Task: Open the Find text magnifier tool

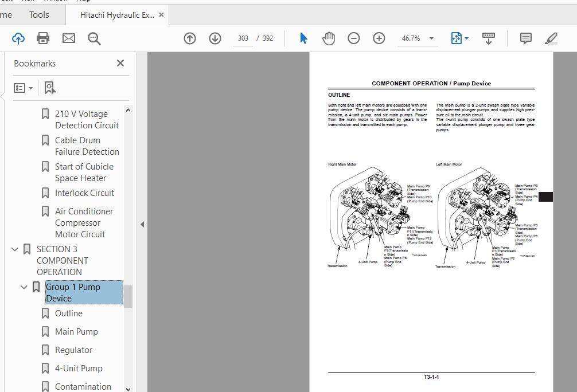Action: click(x=94, y=38)
